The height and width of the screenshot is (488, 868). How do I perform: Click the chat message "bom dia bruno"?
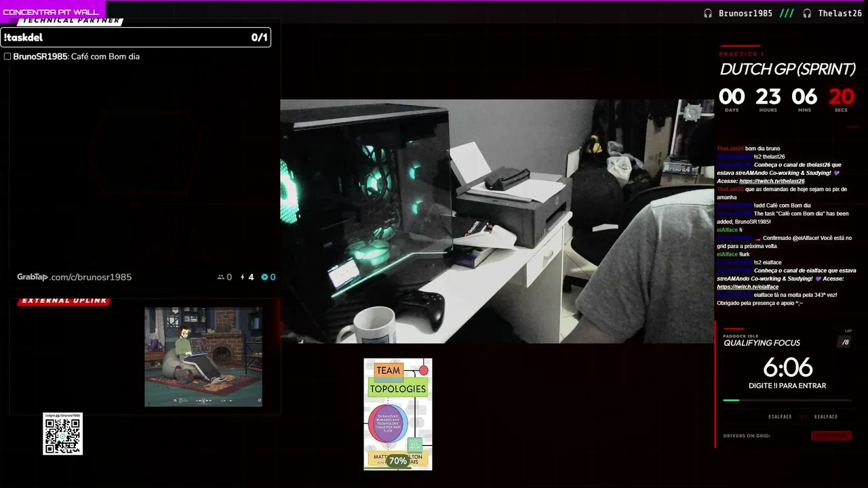tap(762, 148)
